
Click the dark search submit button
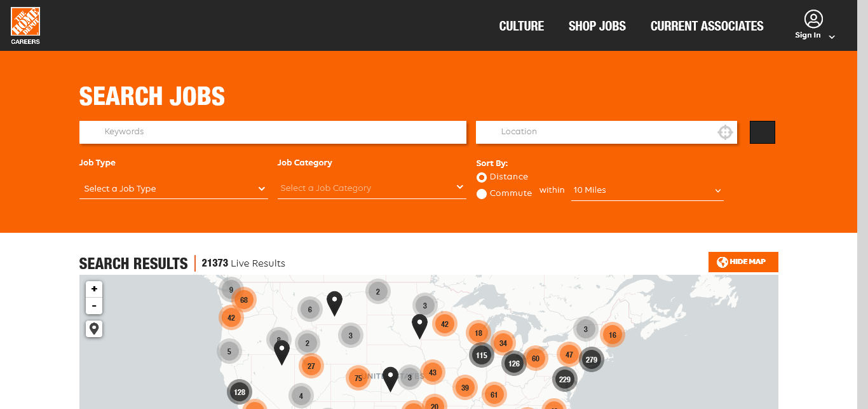762,132
